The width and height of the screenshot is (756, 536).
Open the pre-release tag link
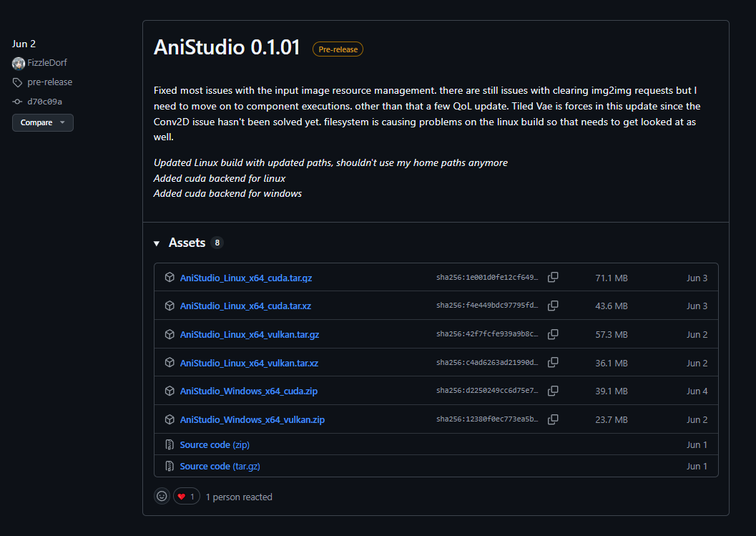pos(49,82)
